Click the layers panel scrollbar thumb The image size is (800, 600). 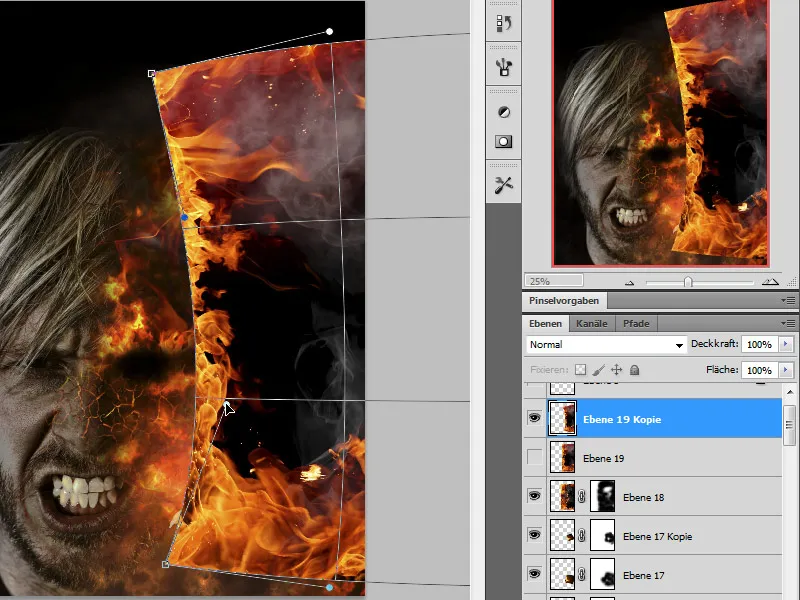[x=789, y=425]
